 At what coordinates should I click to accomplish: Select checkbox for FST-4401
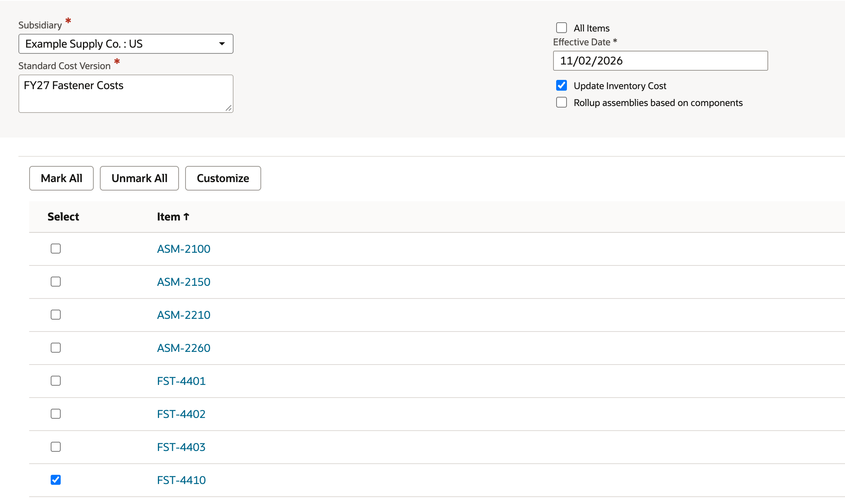[x=56, y=381]
